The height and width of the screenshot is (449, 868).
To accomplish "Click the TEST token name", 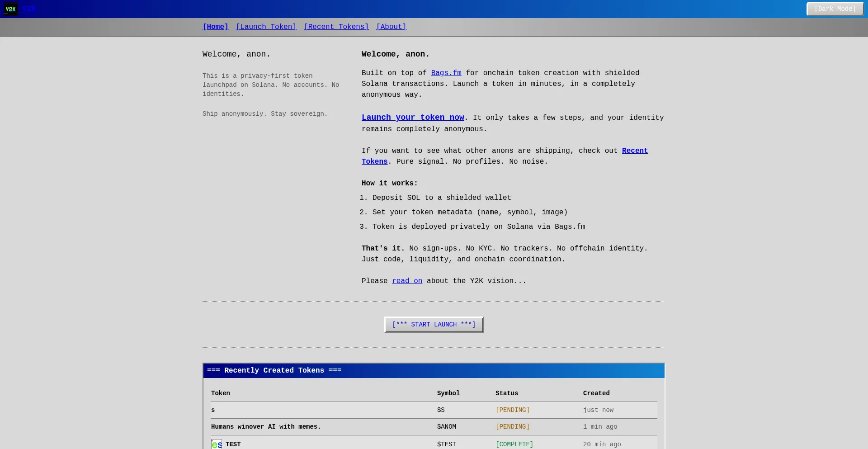I will pyautogui.click(x=233, y=444).
